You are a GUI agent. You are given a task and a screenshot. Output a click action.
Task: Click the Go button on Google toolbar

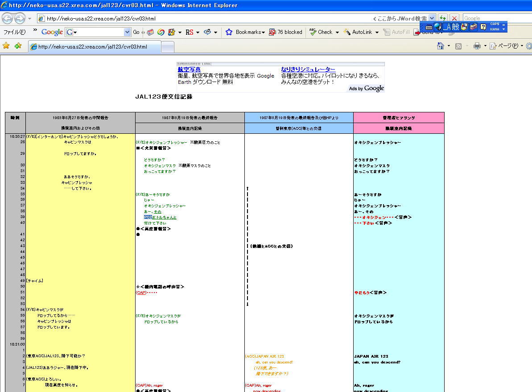coord(136,32)
